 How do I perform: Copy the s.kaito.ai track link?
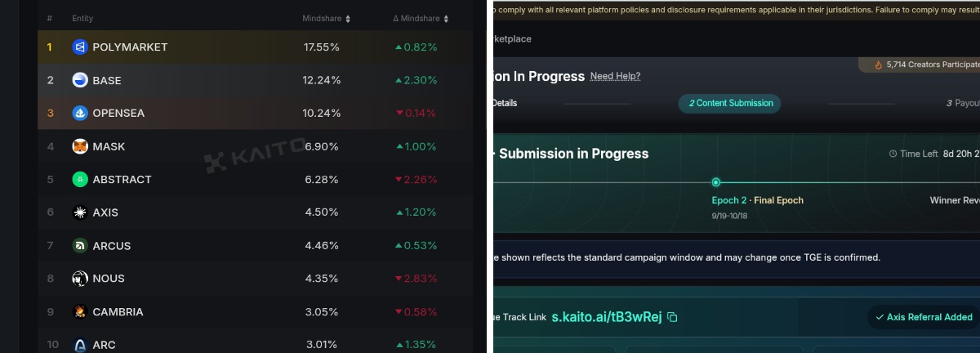pos(672,317)
